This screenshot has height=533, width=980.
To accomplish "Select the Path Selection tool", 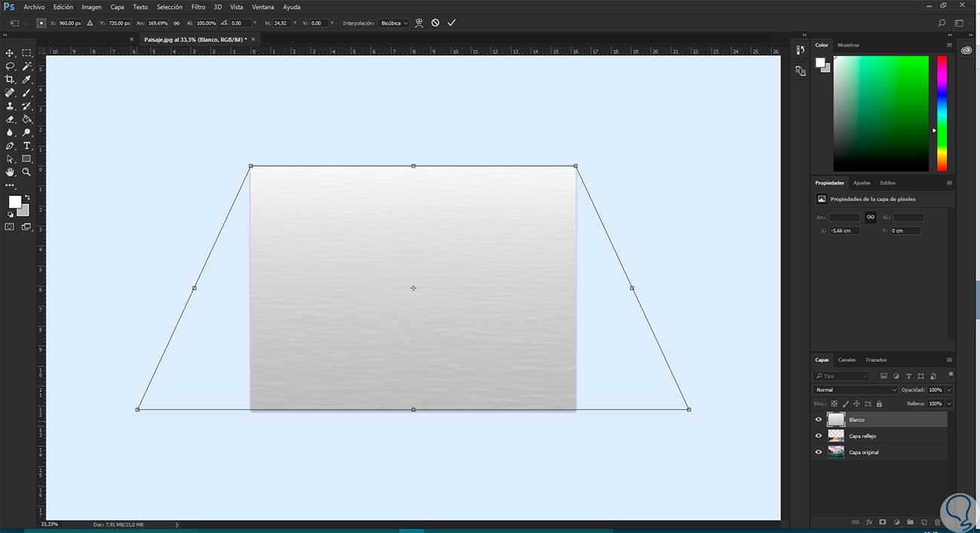I will point(10,159).
